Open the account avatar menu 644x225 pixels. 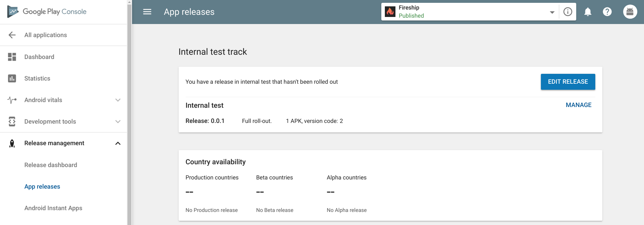click(x=630, y=12)
